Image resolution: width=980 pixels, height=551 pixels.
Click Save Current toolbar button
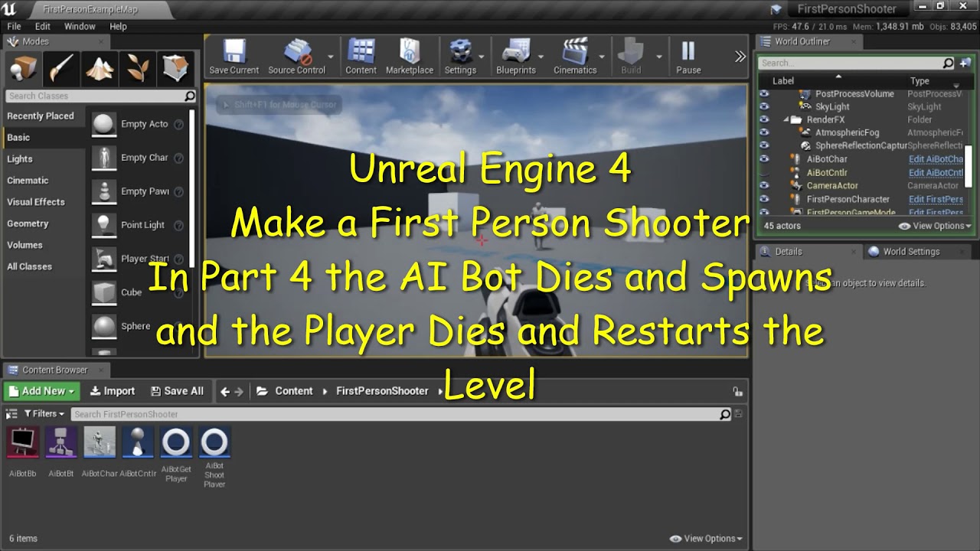(234, 57)
